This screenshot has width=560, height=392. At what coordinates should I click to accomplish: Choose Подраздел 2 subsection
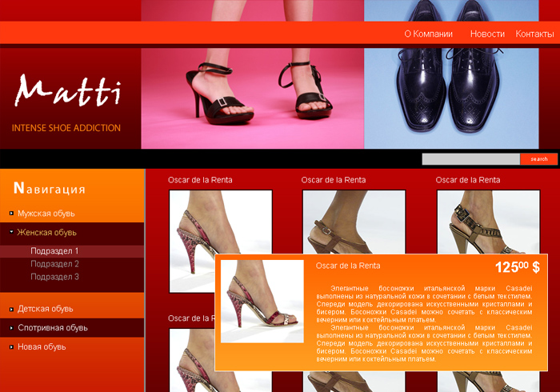(x=54, y=264)
